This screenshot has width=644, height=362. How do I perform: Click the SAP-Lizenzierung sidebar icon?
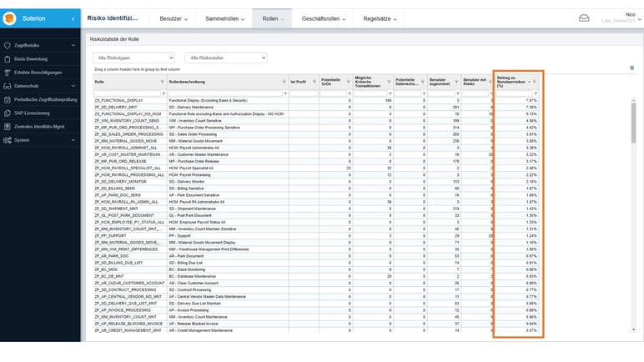7,112
